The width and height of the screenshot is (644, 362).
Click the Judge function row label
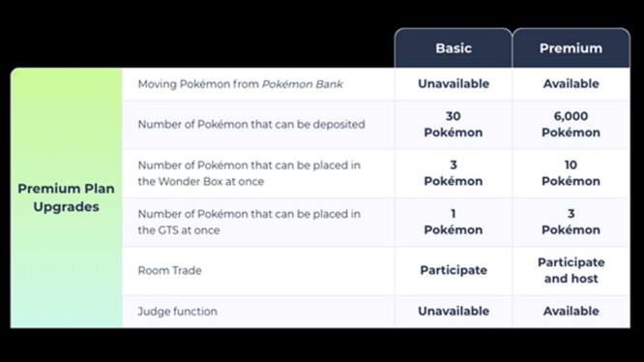click(x=177, y=311)
